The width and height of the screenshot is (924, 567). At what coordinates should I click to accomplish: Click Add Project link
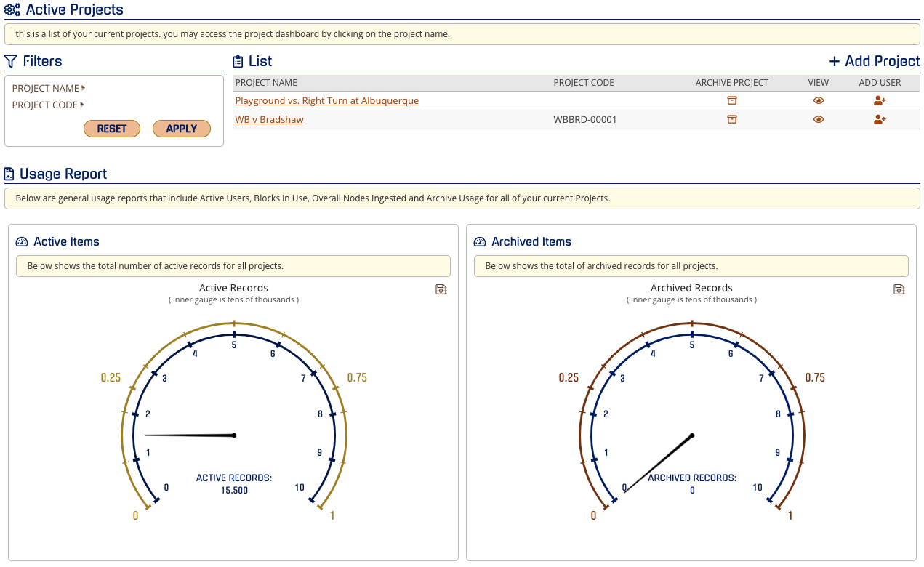tap(874, 61)
